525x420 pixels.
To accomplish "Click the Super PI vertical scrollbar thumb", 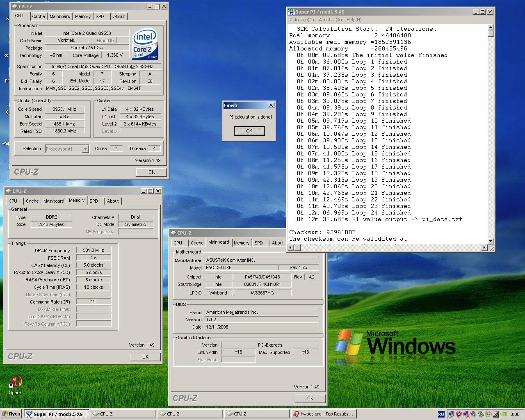I will [491, 34].
